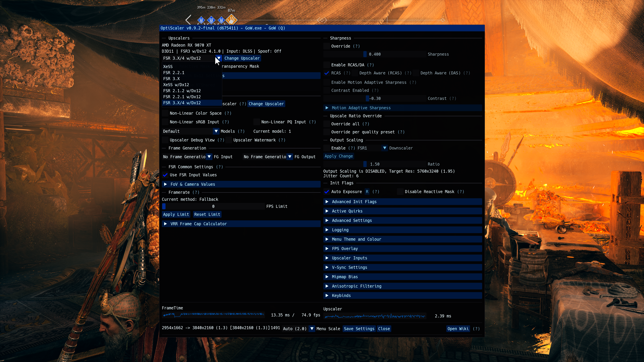Open the Default models dropdown
The height and width of the screenshot is (362, 644).
[191, 131]
